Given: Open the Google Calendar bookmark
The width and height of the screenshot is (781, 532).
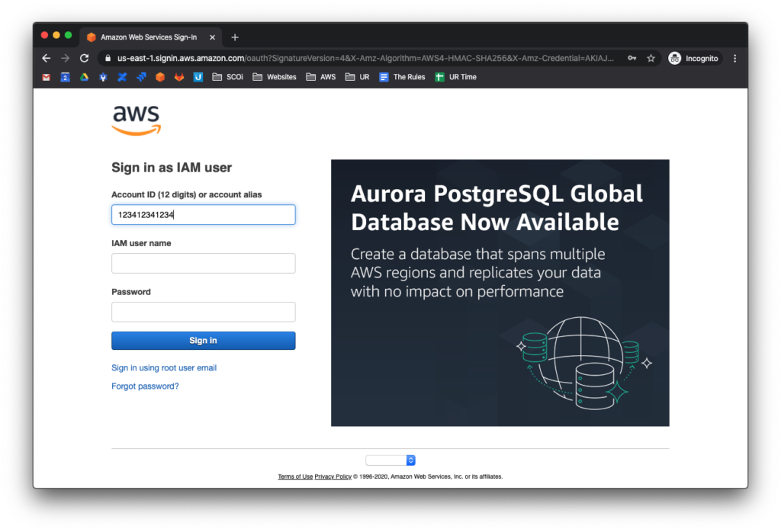Looking at the screenshot, I should (66, 77).
